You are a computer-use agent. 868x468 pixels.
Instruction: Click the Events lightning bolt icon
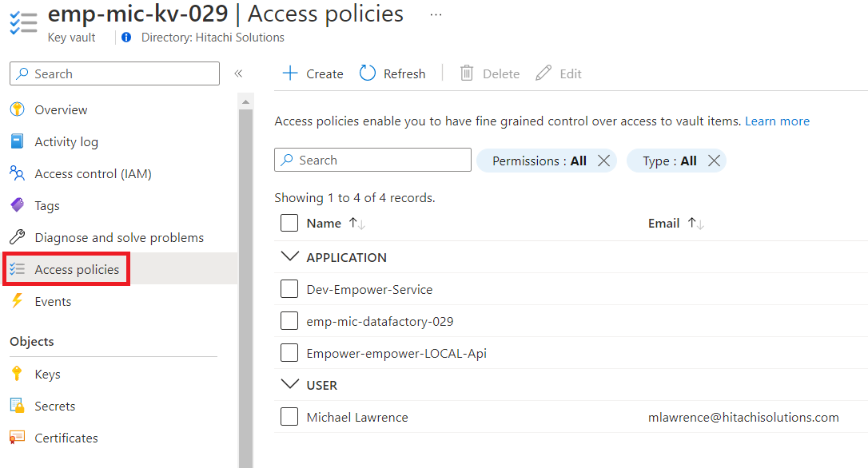pyautogui.click(x=17, y=301)
